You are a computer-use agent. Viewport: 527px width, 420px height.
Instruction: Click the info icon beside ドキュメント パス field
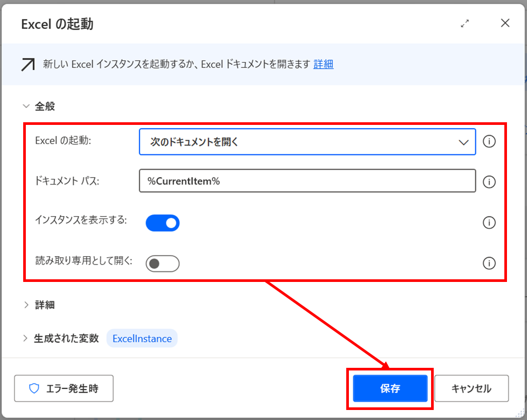(x=489, y=182)
